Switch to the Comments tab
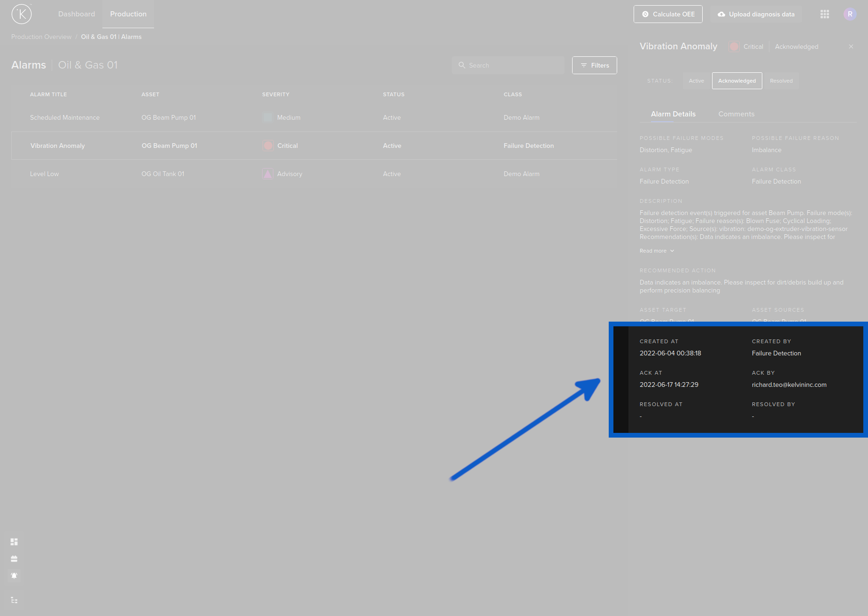The image size is (868, 616). coord(736,114)
